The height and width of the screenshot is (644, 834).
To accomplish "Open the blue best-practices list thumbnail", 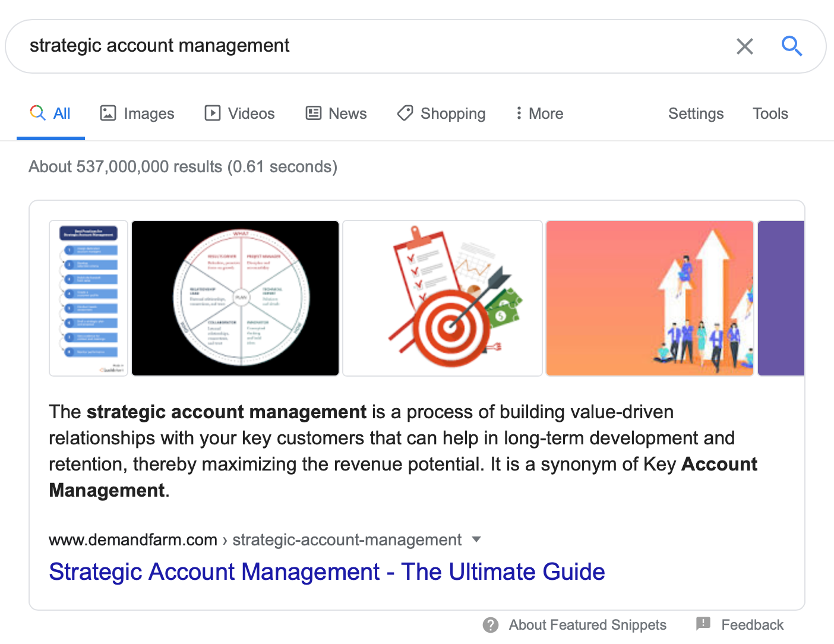I will (x=89, y=298).
